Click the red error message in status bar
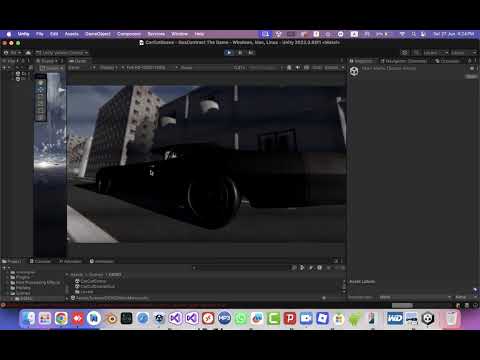Screen dimensions: 480x360 [x=115, y=305]
